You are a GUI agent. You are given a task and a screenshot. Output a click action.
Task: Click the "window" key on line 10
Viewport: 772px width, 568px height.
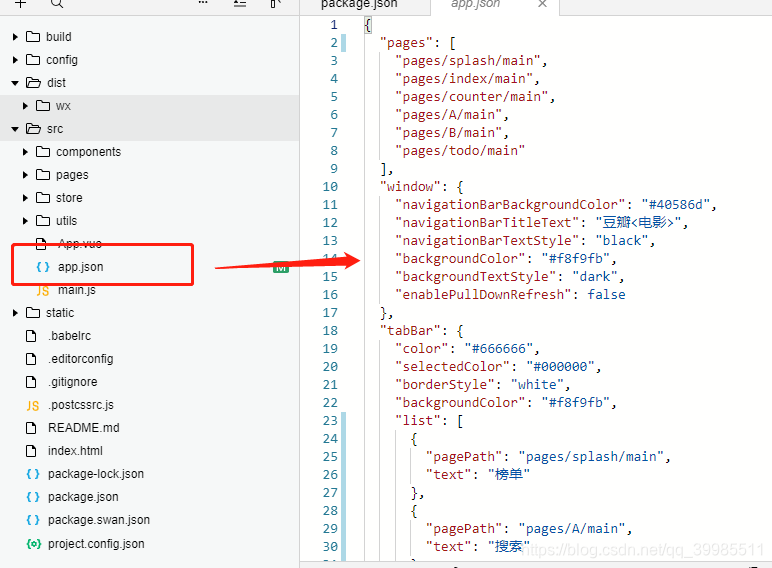click(410, 187)
